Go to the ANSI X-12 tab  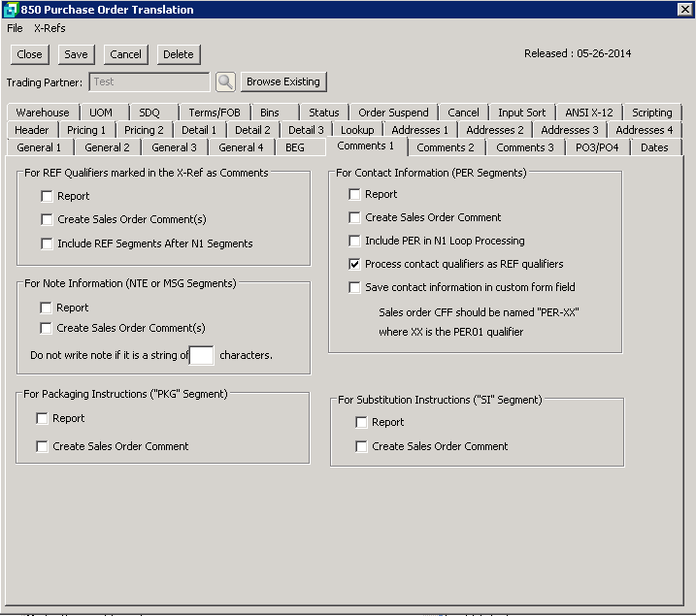pyautogui.click(x=588, y=113)
